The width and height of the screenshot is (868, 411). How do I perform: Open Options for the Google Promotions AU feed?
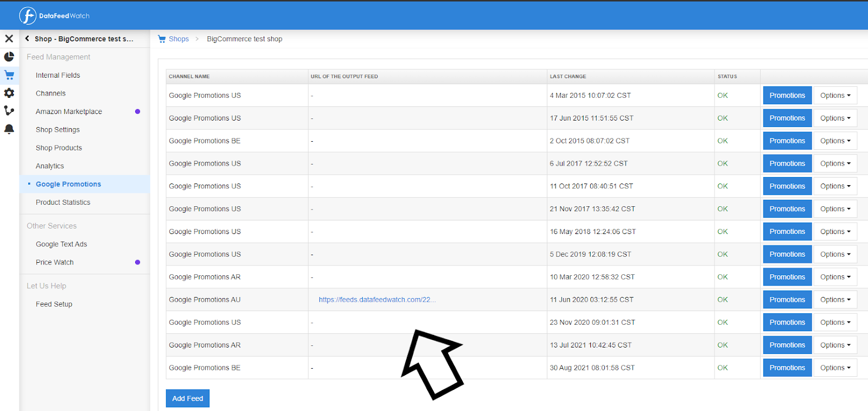pyautogui.click(x=835, y=300)
